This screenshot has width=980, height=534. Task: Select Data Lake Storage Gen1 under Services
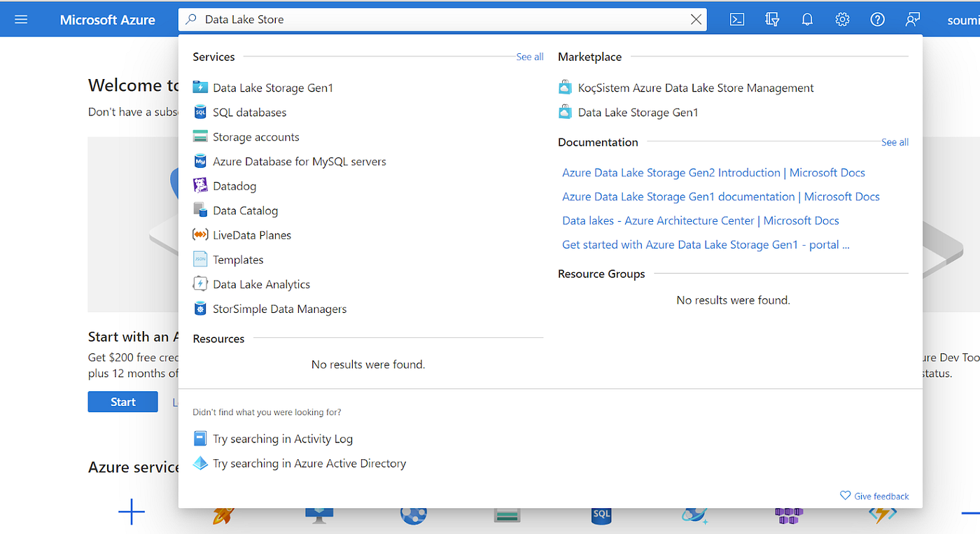coord(272,87)
